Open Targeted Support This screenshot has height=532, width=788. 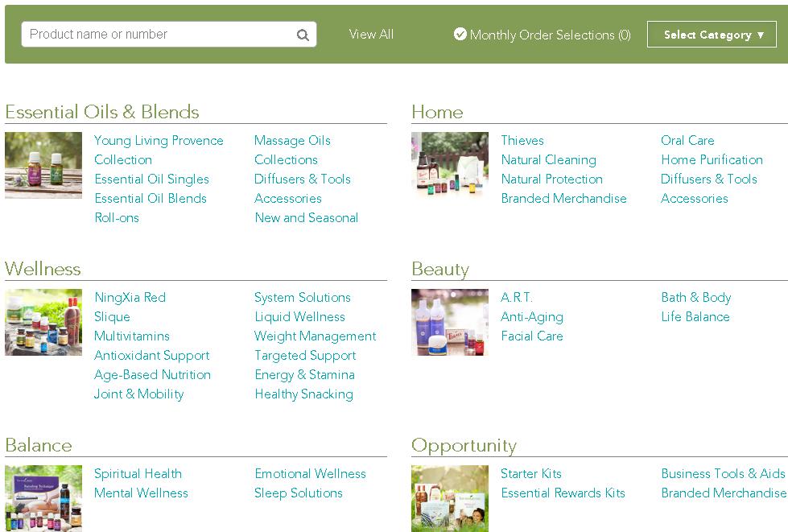(x=305, y=356)
